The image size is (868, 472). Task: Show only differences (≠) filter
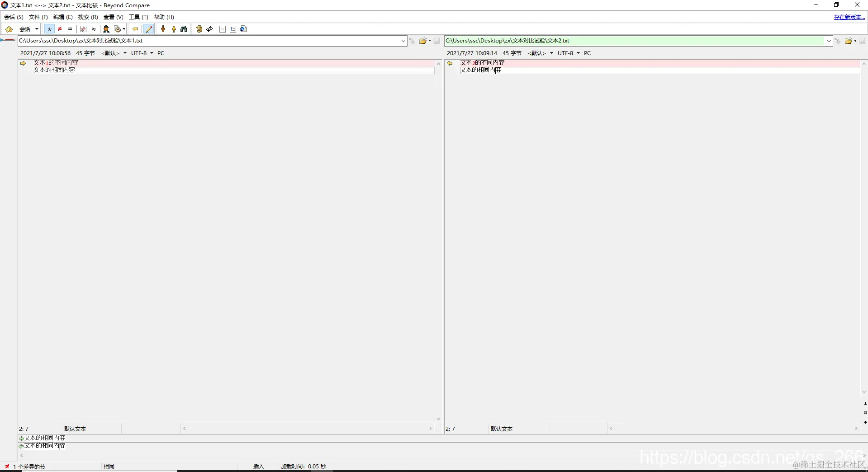(x=60, y=29)
